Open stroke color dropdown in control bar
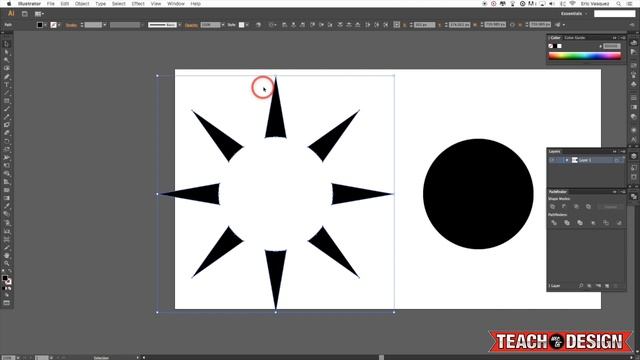The width and height of the screenshot is (640, 360). click(59, 25)
